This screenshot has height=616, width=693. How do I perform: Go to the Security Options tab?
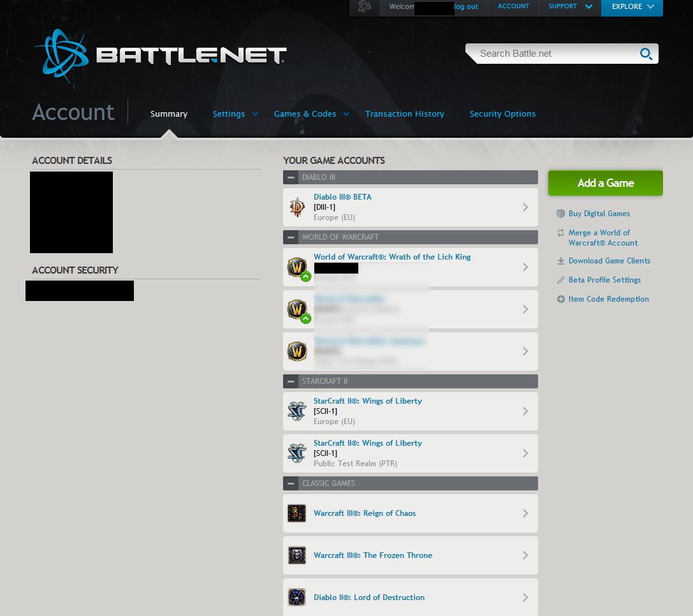(x=502, y=114)
